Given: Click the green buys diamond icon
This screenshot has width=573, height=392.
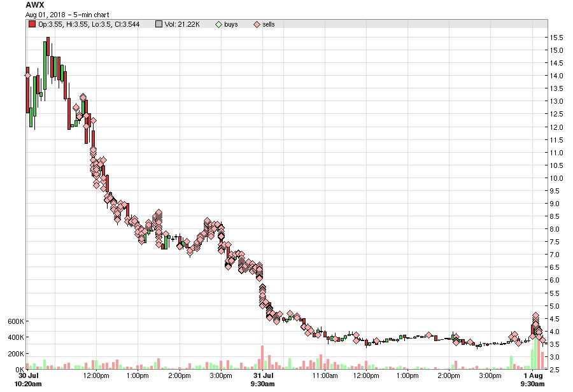Looking at the screenshot, I should (218, 24).
